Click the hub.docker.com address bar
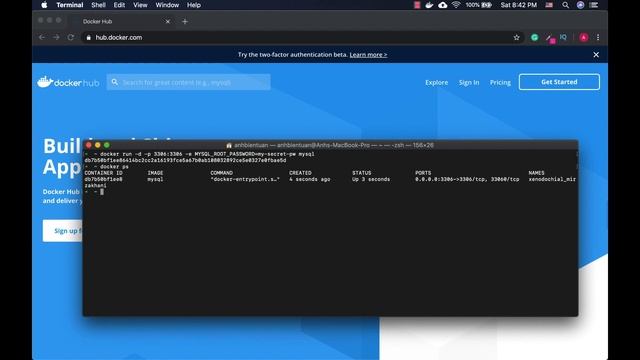Screen dimensions: 640x360 [x=302, y=37]
